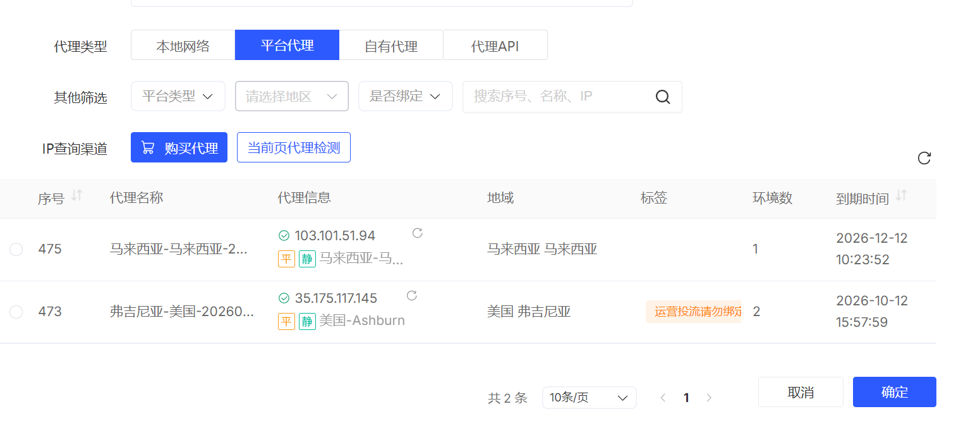The image size is (980, 428).
Task: Click 静 badge in row 475
Action: 307,259
